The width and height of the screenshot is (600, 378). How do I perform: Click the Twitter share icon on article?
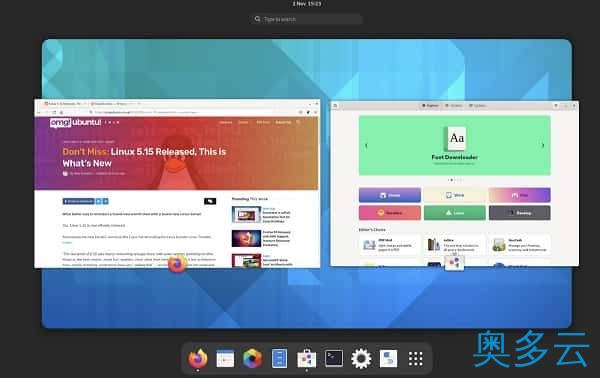pyautogui.click(x=99, y=201)
